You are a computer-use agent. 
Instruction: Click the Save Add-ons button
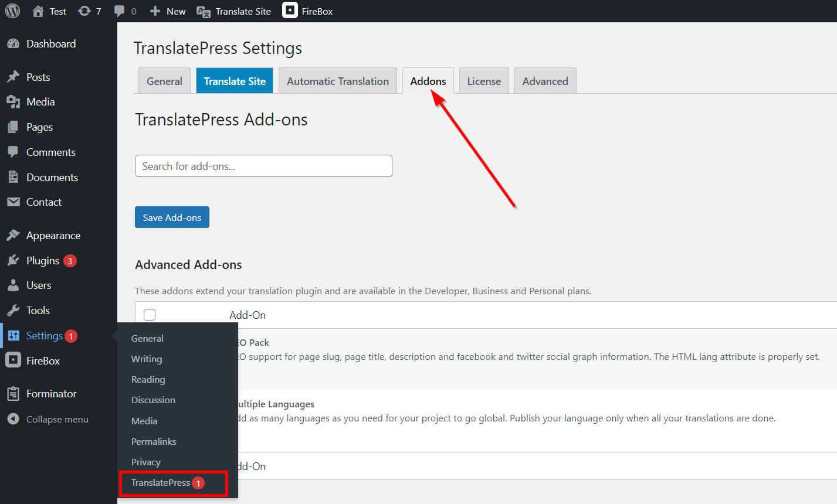(172, 217)
